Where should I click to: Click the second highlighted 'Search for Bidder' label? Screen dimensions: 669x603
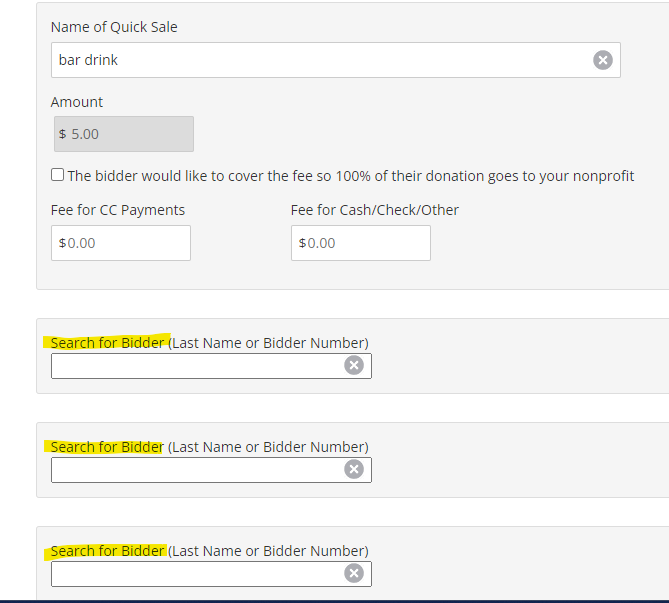tap(108, 447)
